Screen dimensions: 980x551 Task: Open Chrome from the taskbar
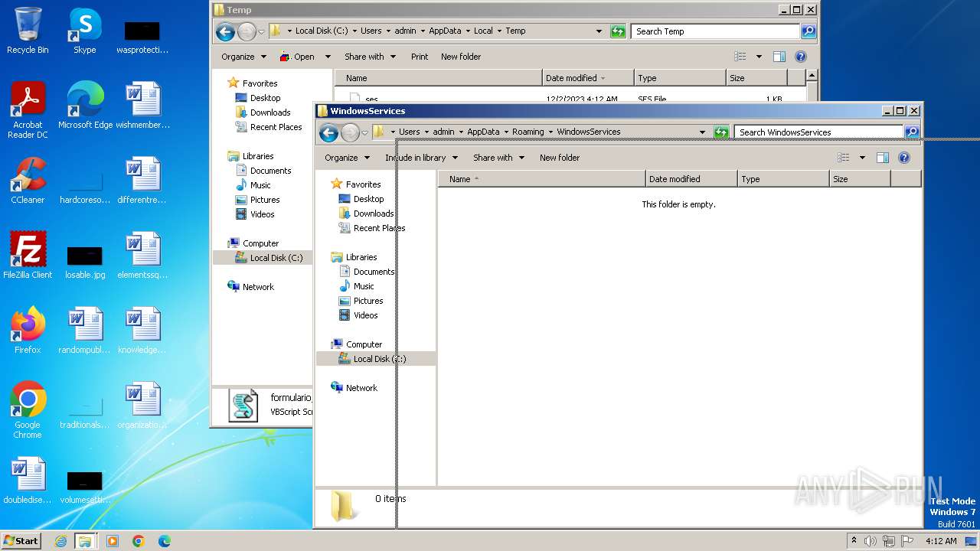tap(139, 541)
